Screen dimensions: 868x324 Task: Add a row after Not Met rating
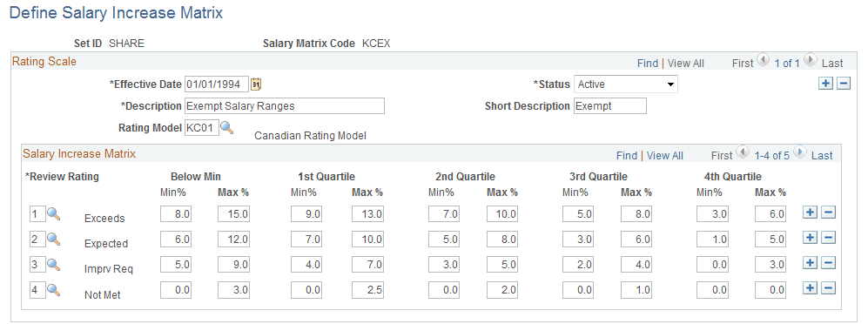pos(810,288)
